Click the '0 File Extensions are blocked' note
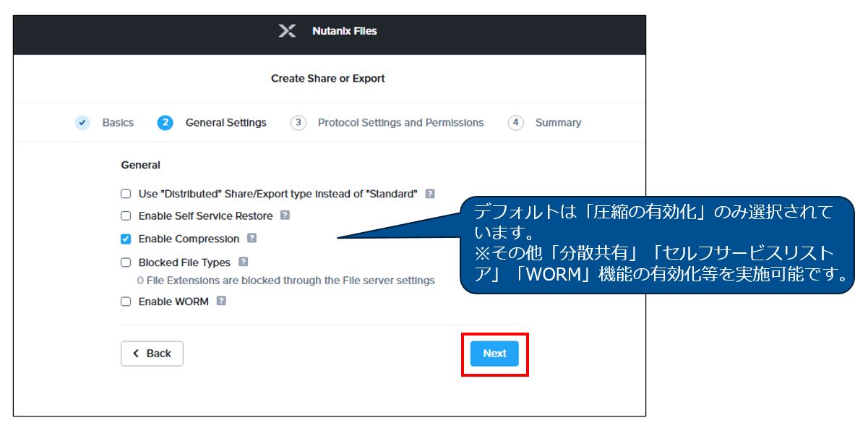This screenshot has width=868, height=423. (285, 280)
